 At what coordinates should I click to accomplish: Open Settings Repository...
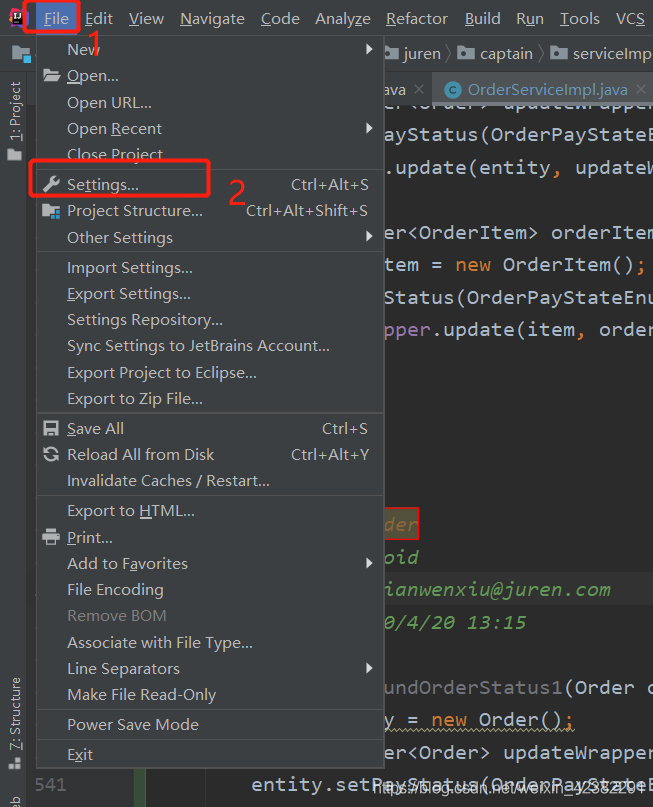[210, 320]
